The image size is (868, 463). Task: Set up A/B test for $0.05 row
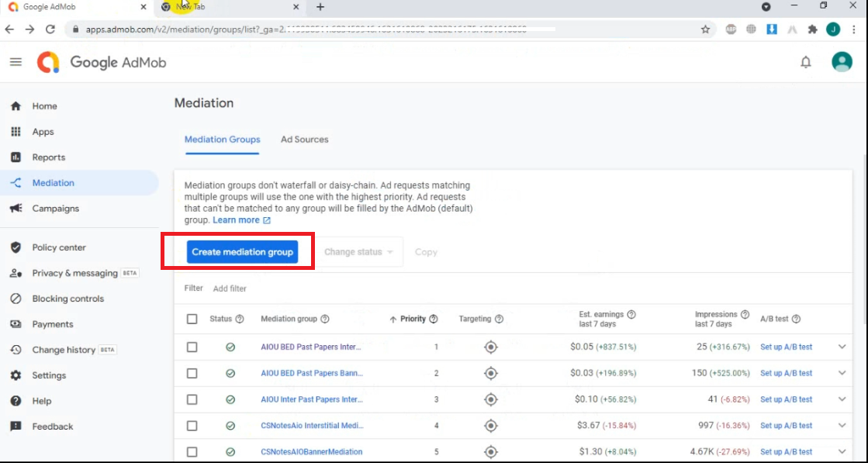(786, 347)
